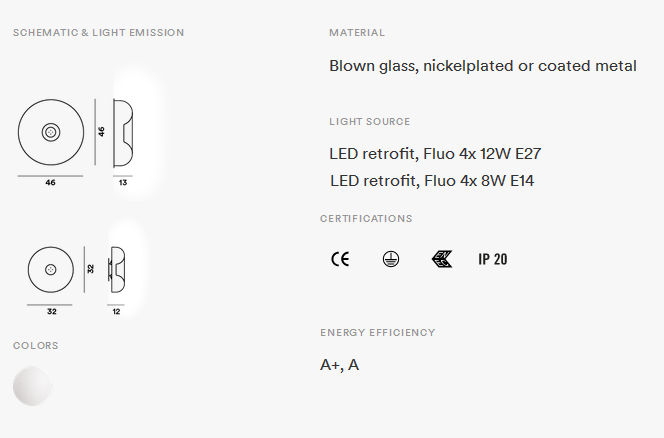Click the Certifications section heading
The height and width of the screenshot is (438, 664).
pos(366,219)
